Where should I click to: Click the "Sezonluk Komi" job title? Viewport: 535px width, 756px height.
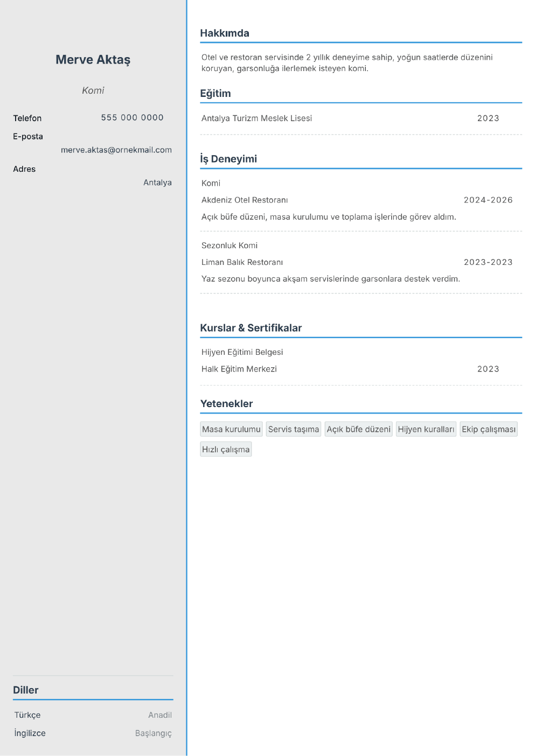(230, 246)
